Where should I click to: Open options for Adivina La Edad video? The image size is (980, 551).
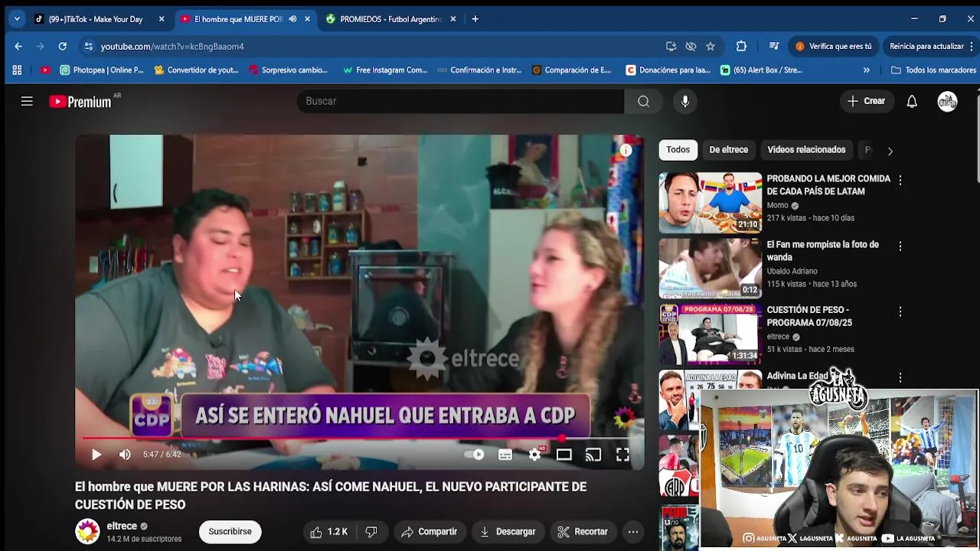900,377
